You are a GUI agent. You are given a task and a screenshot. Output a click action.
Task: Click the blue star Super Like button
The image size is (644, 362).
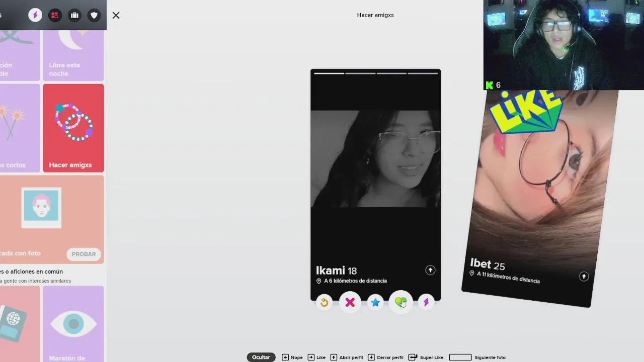[x=375, y=302]
